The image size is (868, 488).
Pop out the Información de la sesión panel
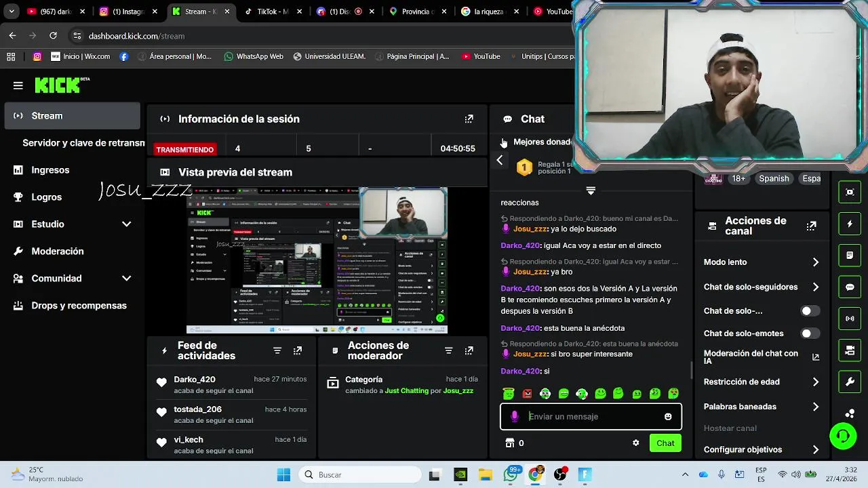click(469, 119)
